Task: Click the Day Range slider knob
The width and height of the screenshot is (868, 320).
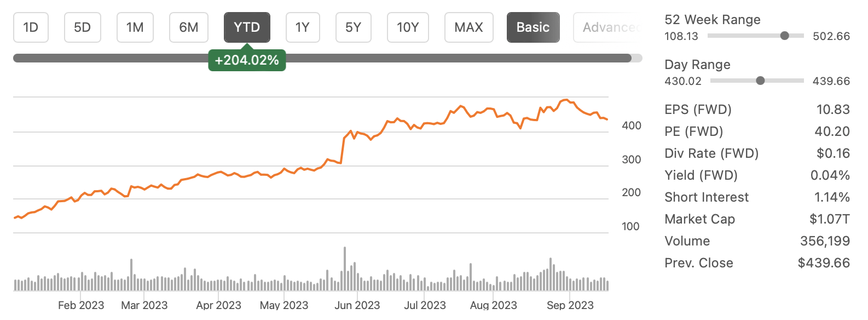Action: point(760,81)
